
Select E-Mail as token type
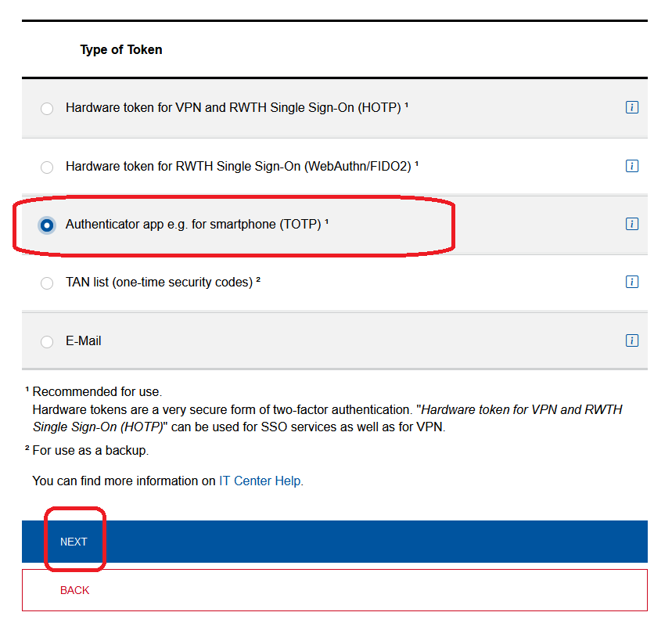[47, 340]
